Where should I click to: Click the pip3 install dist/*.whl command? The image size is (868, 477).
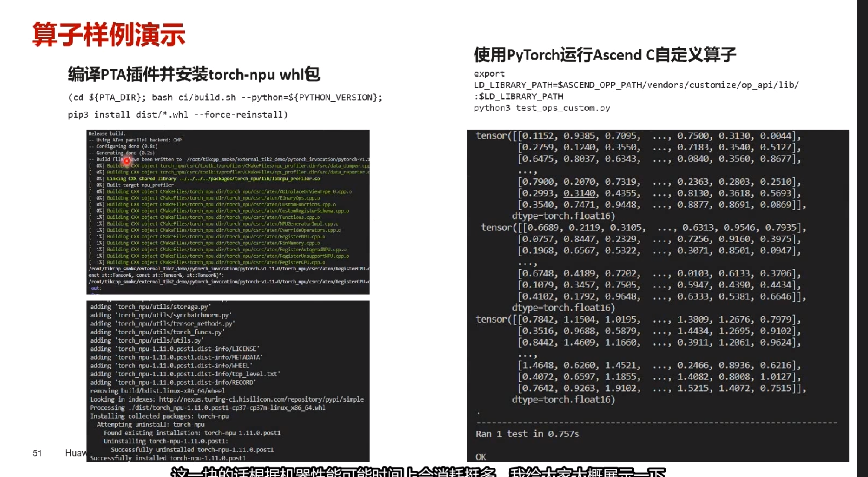point(177,115)
